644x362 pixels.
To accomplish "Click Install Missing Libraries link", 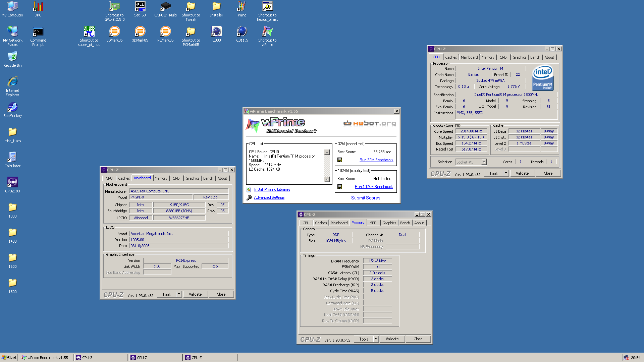I will point(272,189).
